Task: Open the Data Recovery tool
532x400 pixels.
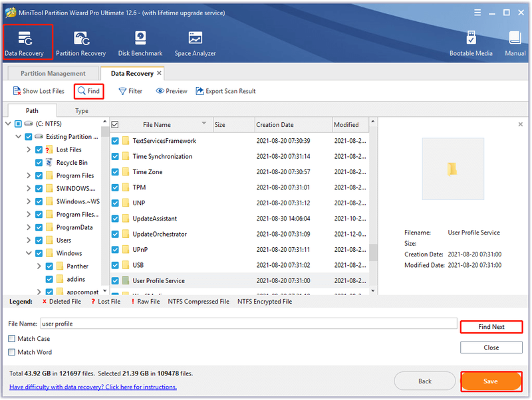Action: click(x=25, y=43)
